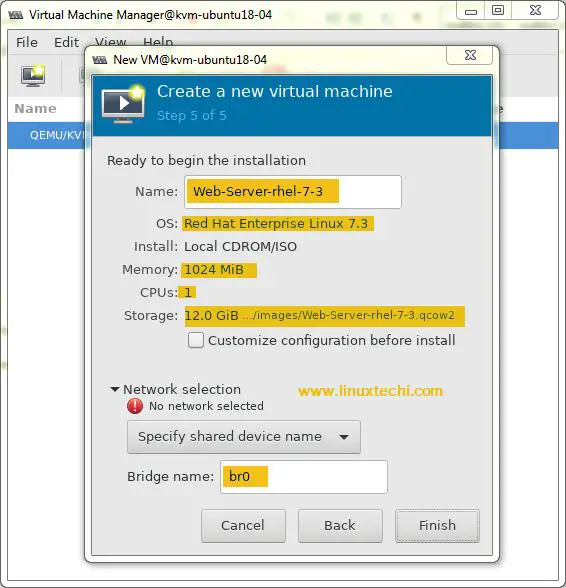Image resolution: width=566 pixels, height=588 pixels.
Task: Click the create new virtual machine toolbar icon
Action: (x=33, y=75)
